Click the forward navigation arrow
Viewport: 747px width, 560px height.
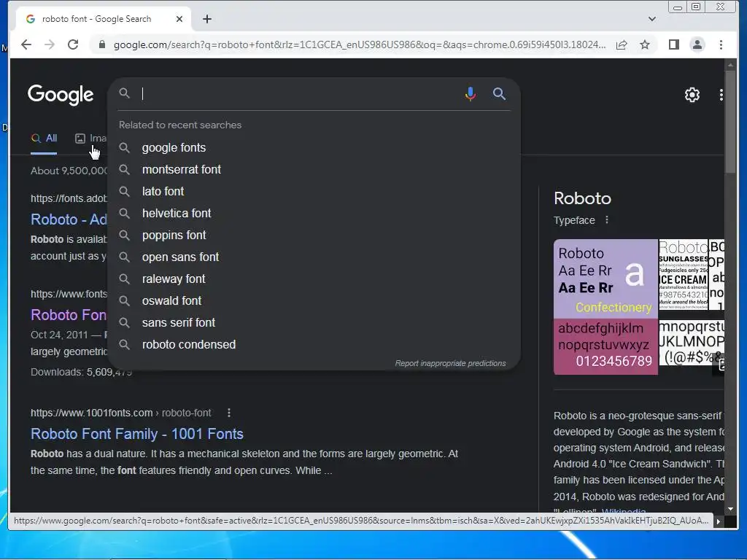[50, 44]
